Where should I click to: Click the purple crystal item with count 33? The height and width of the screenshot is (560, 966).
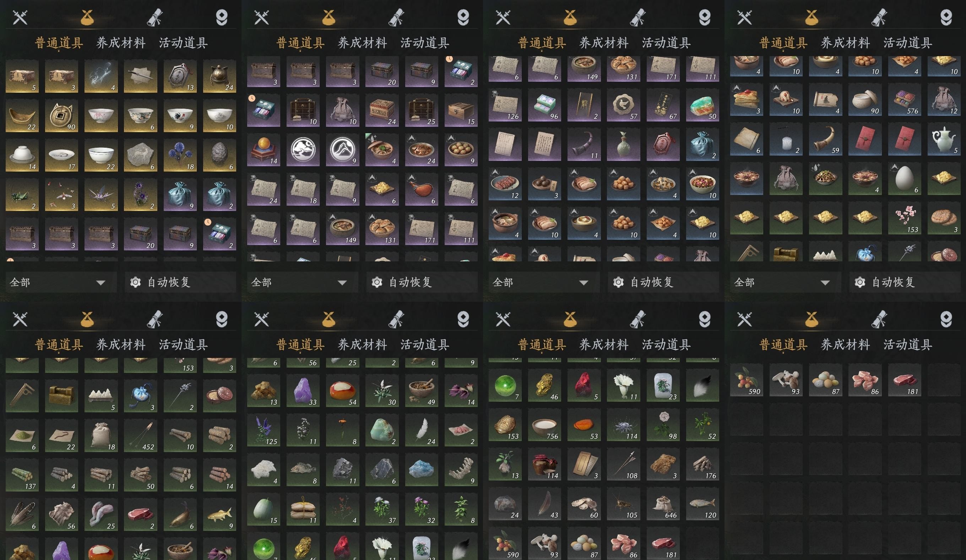303,391
